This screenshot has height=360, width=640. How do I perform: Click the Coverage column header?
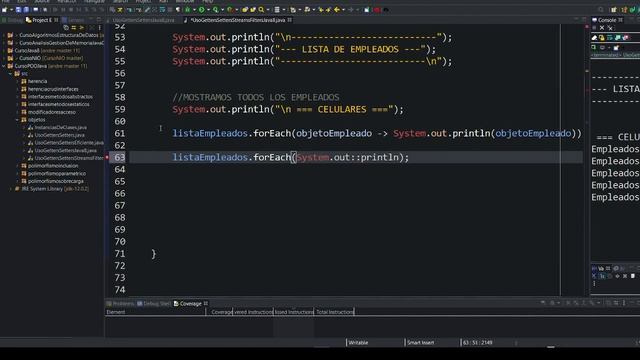pyautogui.click(x=219, y=312)
